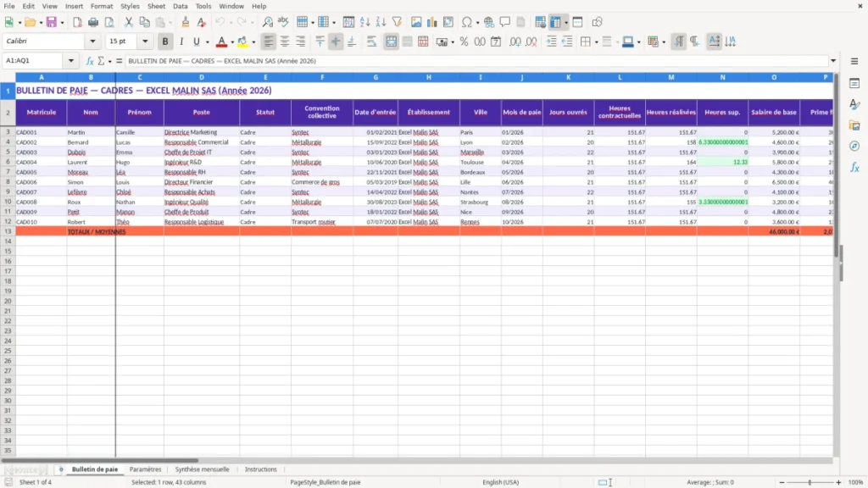Image resolution: width=868 pixels, height=488 pixels.
Task: Toggle Center Vertically alignment
Action: pos(336,42)
